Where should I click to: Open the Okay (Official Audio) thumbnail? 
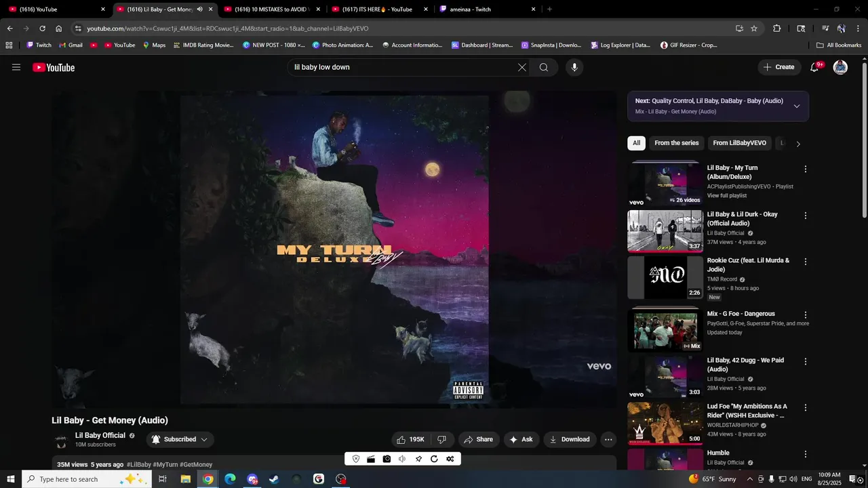tap(665, 231)
